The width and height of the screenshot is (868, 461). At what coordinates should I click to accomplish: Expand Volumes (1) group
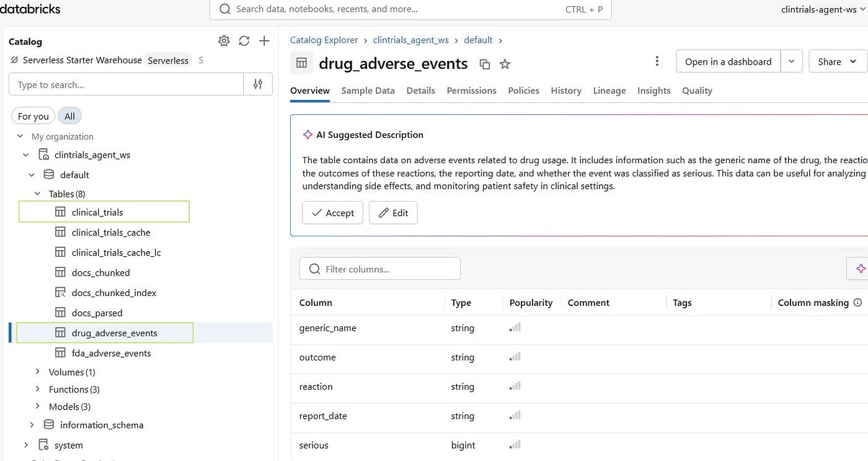(x=37, y=372)
